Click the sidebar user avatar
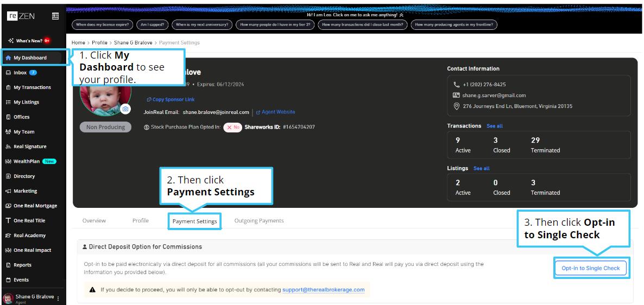The height and width of the screenshot is (305, 644). coord(8,298)
